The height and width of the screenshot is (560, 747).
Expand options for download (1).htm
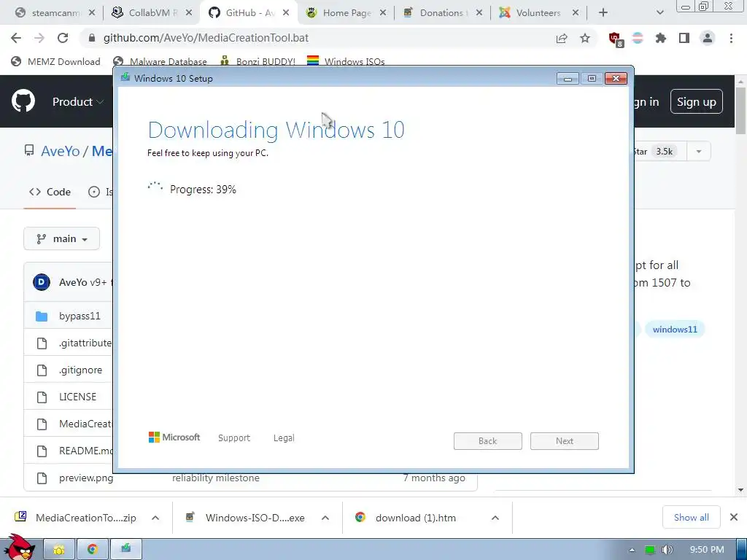pos(495,518)
